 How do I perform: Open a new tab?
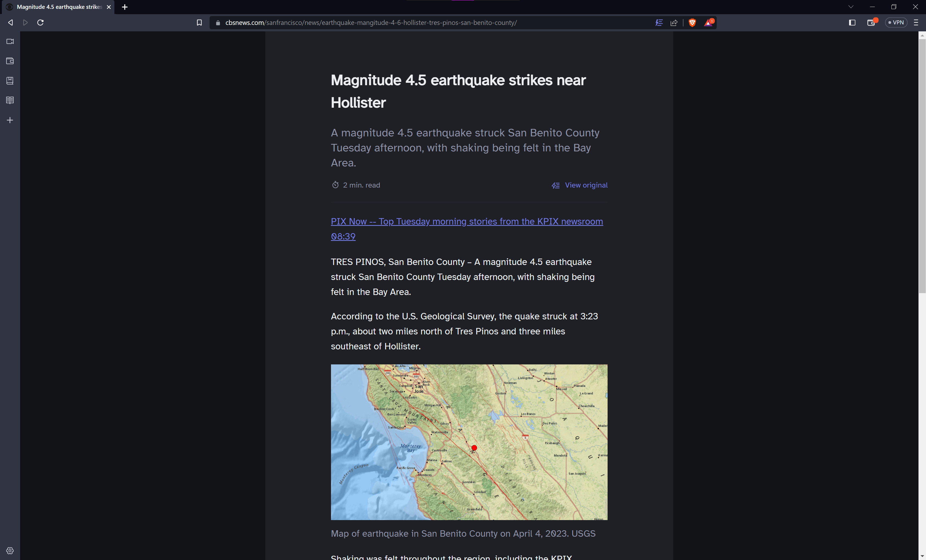coord(125,7)
